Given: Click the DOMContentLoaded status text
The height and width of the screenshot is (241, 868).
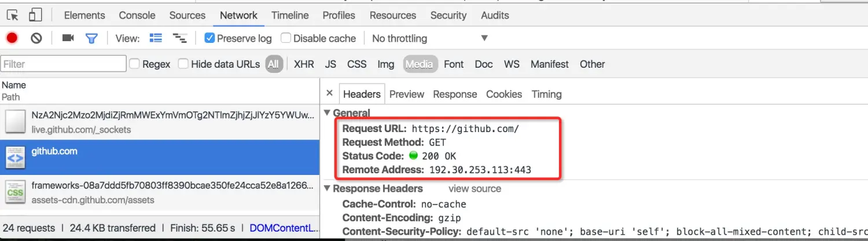Looking at the screenshot, I should pos(284,228).
